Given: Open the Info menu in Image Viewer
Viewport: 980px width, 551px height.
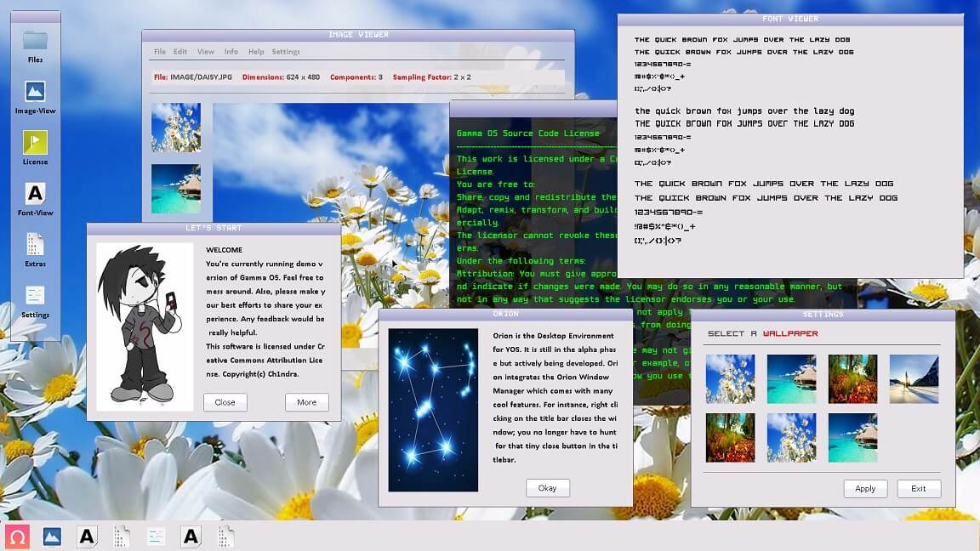Looking at the screenshot, I should [x=231, y=52].
